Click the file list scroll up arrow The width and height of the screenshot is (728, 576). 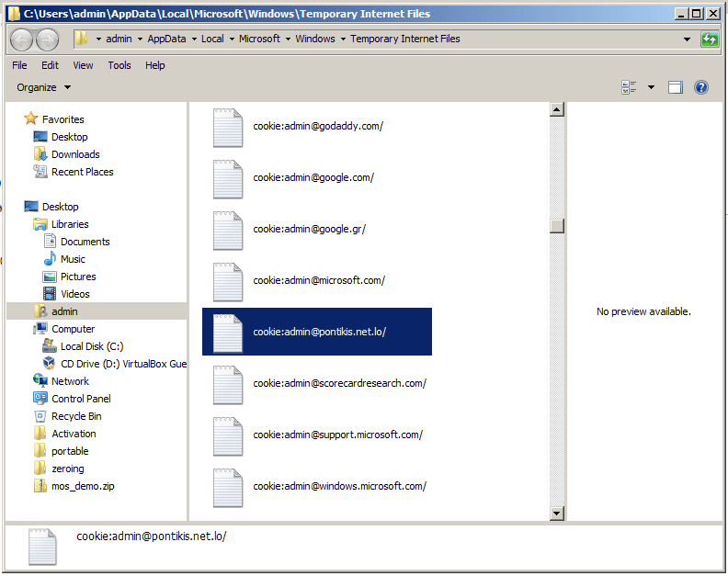tap(557, 109)
